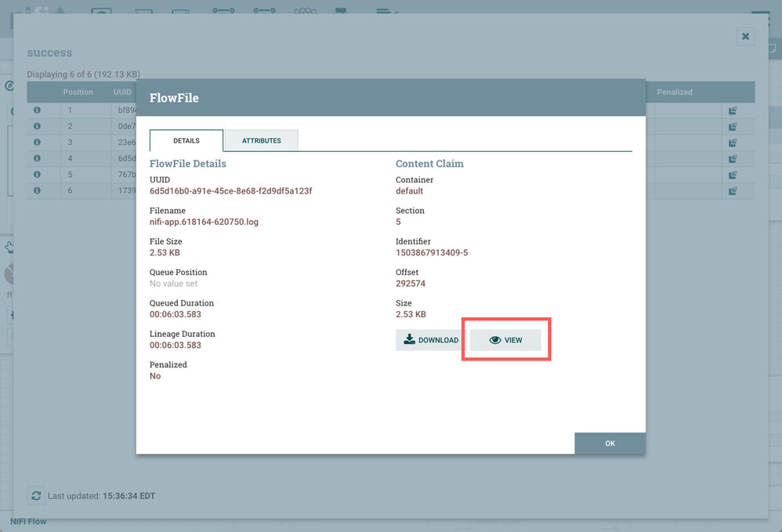Viewport: 782px width, 532px height.
Task: Refresh the queue listing
Action: tap(36, 495)
